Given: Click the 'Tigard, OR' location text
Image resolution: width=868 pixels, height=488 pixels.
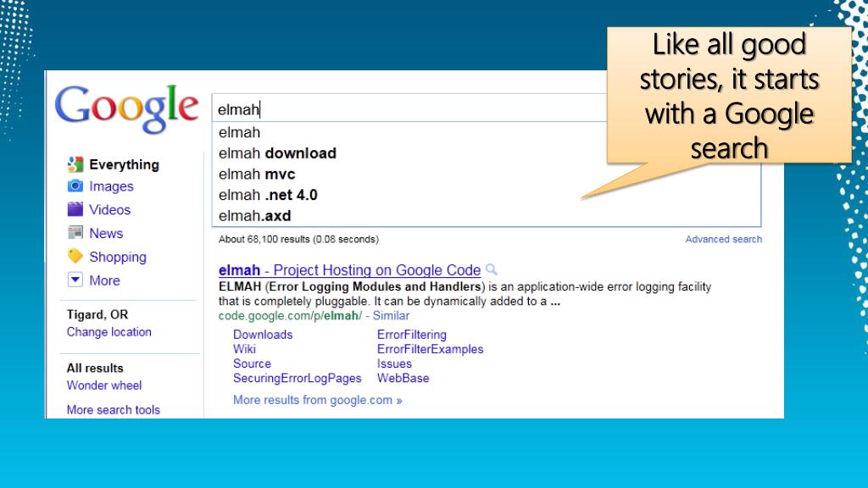Looking at the screenshot, I should tap(97, 314).
